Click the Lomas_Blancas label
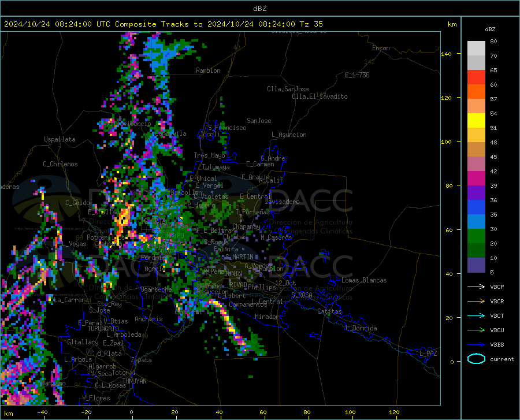Image resolution: width=520 pixels, height=420 pixels. pos(364,280)
